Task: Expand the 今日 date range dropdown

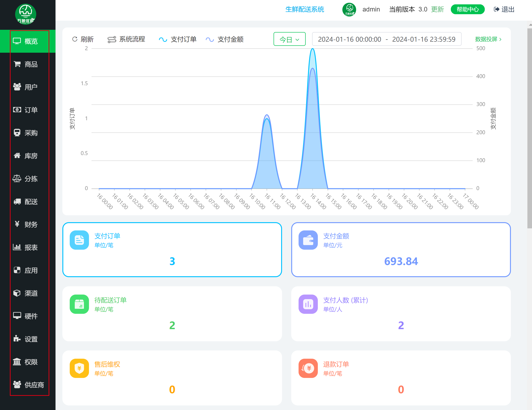Action: coord(289,39)
